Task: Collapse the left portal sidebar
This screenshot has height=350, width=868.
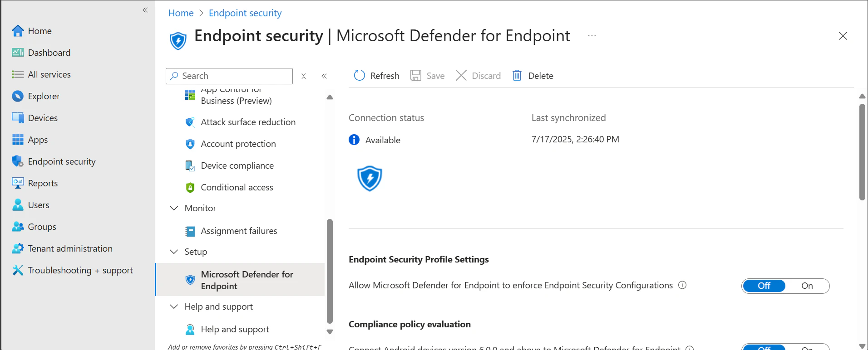Action: point(145,10)
